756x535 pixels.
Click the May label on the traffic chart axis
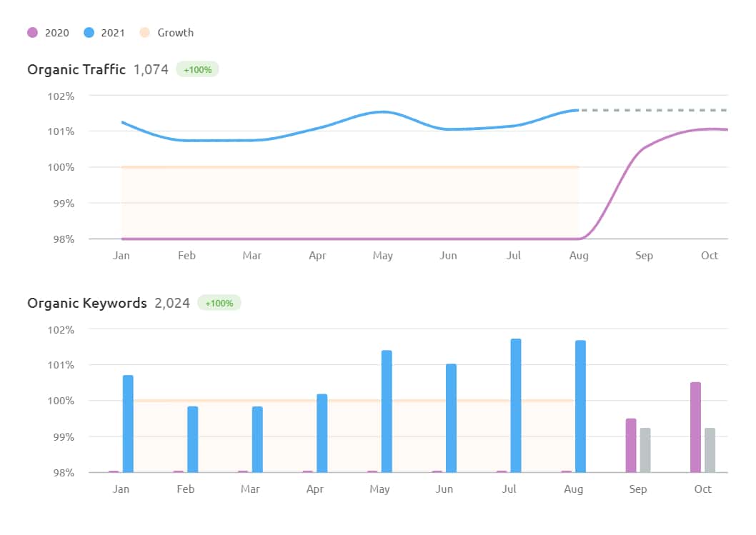383,256
